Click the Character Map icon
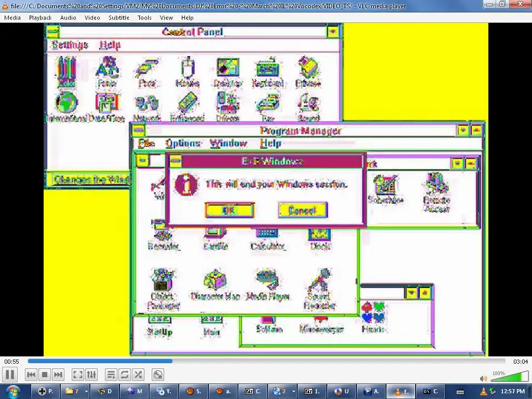This screenshot has width=532, height=399. (216, 284)
